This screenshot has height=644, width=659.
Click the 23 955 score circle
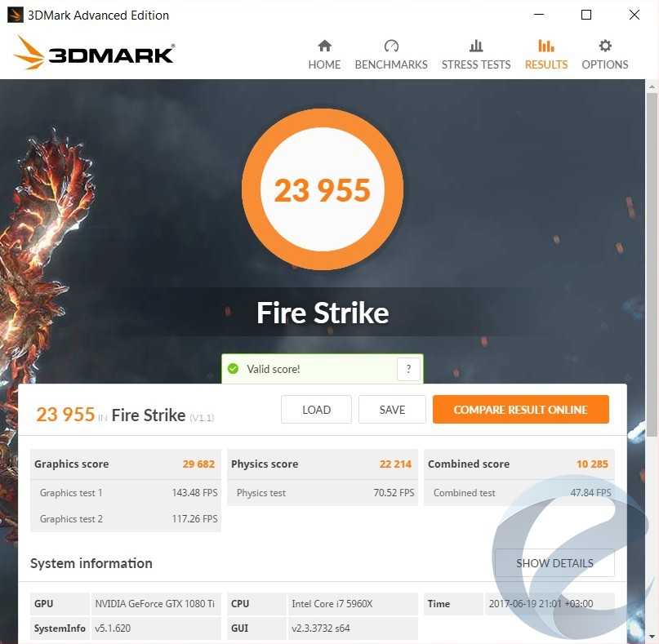point(323,190)
